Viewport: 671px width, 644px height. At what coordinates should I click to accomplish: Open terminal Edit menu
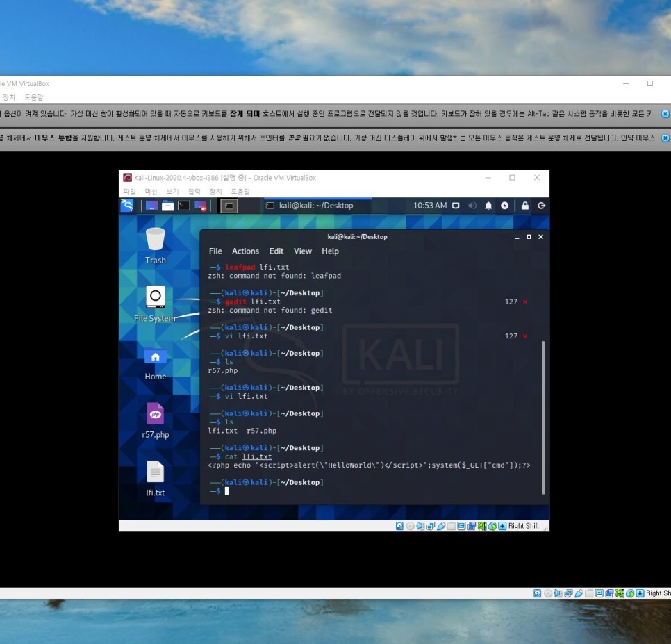(276, 251)
